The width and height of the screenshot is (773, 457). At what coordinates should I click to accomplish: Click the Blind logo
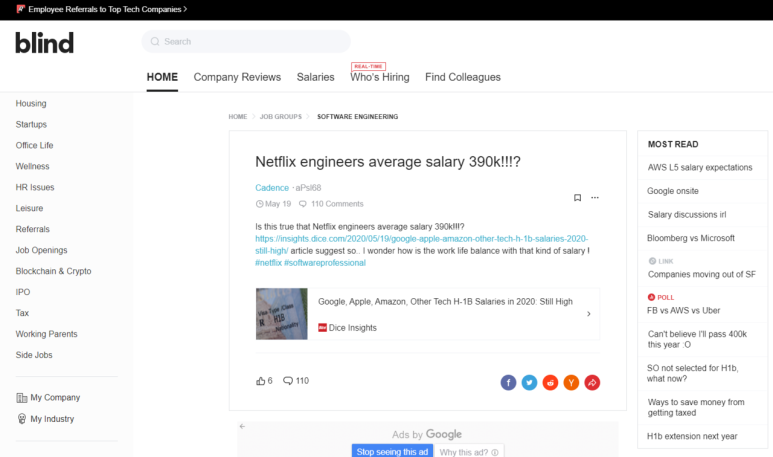(x=44, y=43)
